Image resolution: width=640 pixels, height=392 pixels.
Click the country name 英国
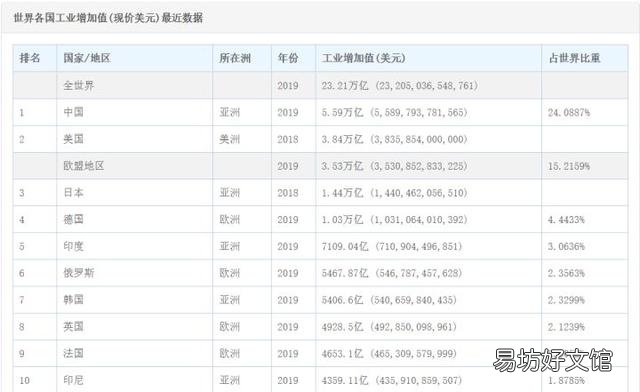(x=73, y=327)
